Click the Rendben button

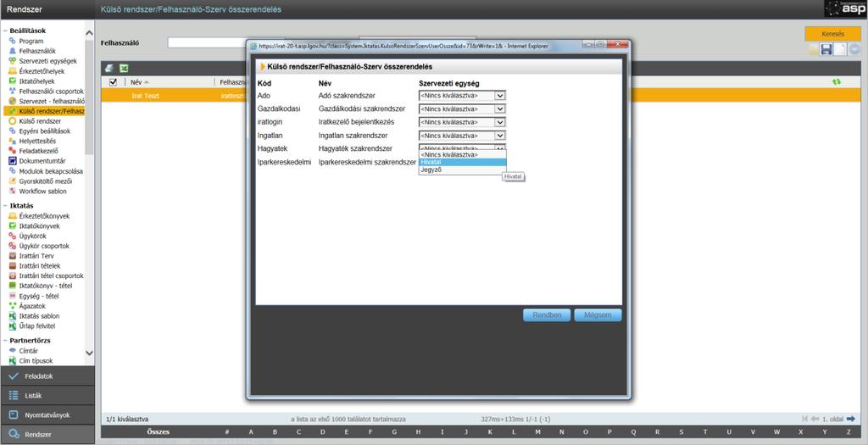tap(547, 315)
